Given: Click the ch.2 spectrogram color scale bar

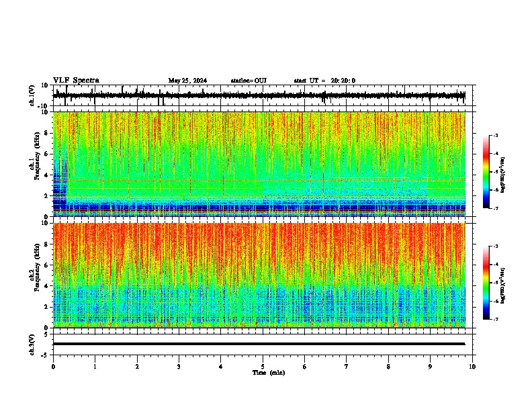Looking at the screenshot, I should (x=486, y=283).
